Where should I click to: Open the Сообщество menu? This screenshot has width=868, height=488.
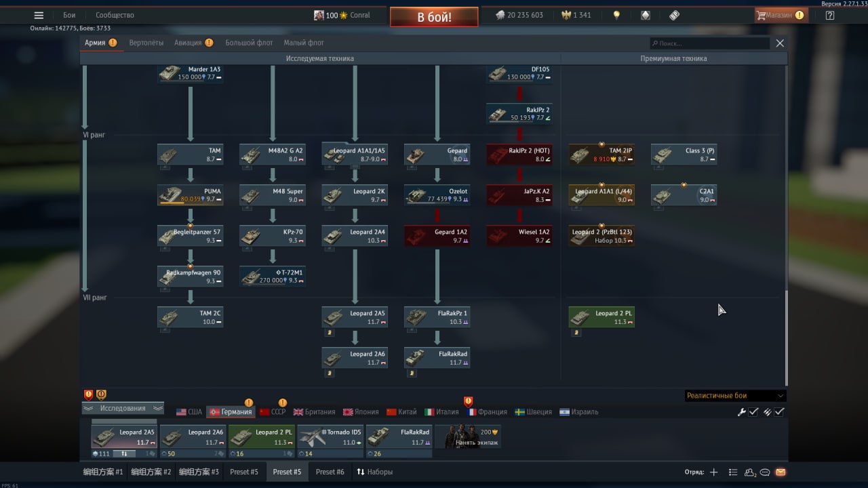[x=115, y=15]
